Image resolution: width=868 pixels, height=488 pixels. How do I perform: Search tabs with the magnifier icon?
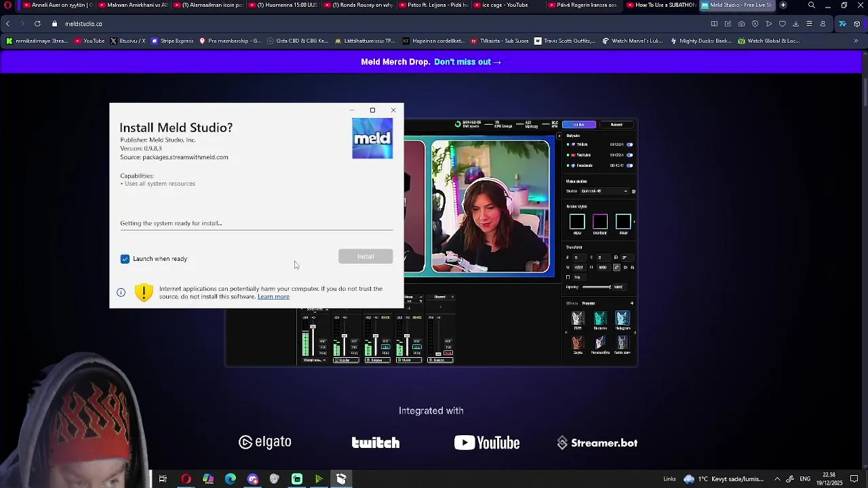(812, 5)
